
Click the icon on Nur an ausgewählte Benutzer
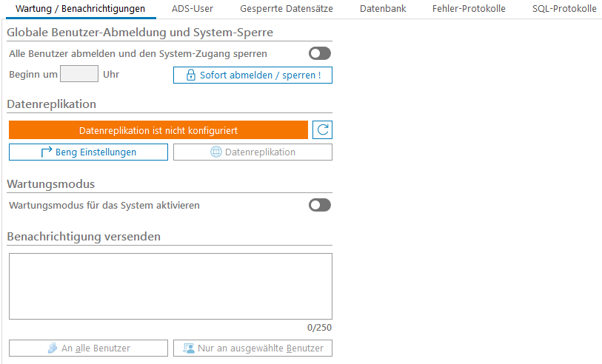189,348
